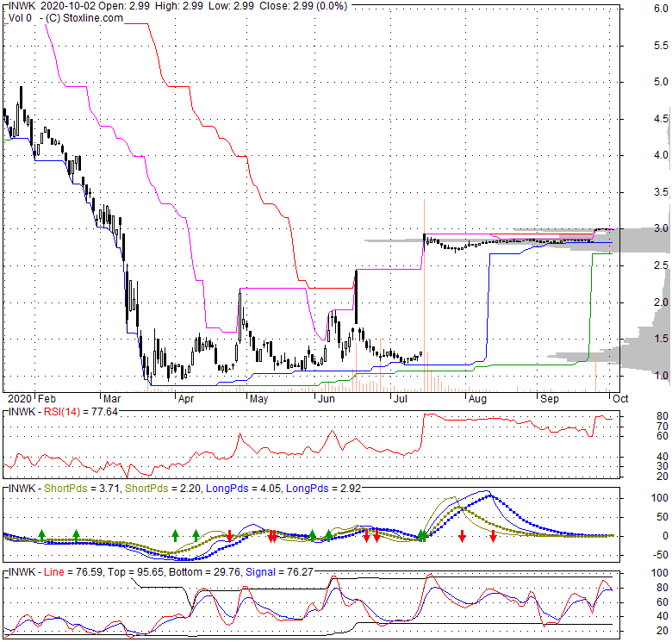Click the 'ShortPds = 2.20' legend entry
This screenshot has width=672, height=642.
[x=164, y=489]
